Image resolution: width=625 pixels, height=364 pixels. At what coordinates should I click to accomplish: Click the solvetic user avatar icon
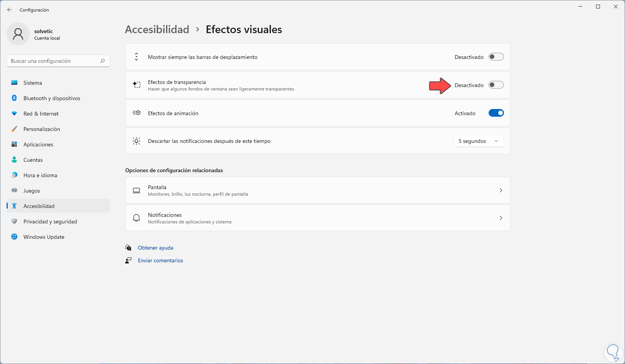(18, 34)
